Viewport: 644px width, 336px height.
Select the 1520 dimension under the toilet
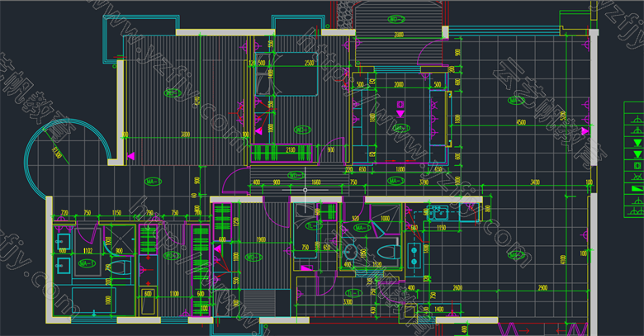click(x=377, y=265)
